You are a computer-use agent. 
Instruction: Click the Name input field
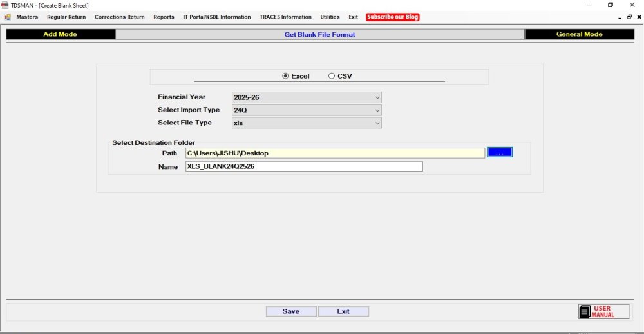click(x=304, y=166)
